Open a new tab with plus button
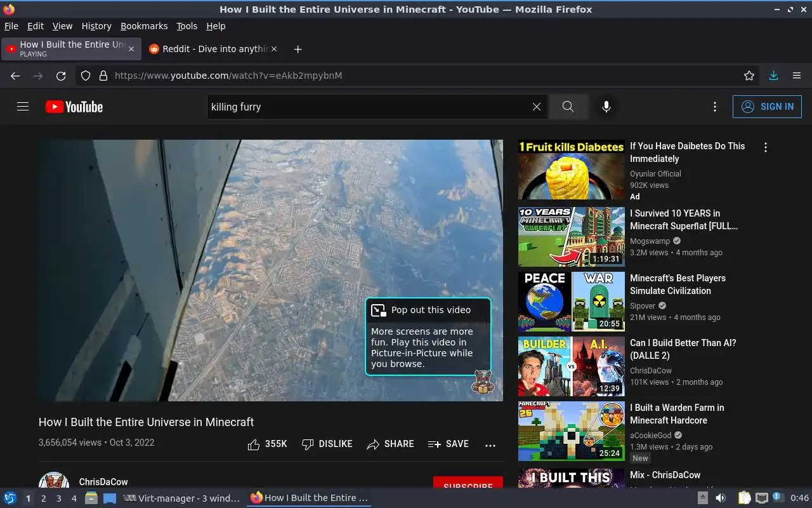Image resolution: width=812 pixels, height=508 pixels. click(x=298, y=49)
